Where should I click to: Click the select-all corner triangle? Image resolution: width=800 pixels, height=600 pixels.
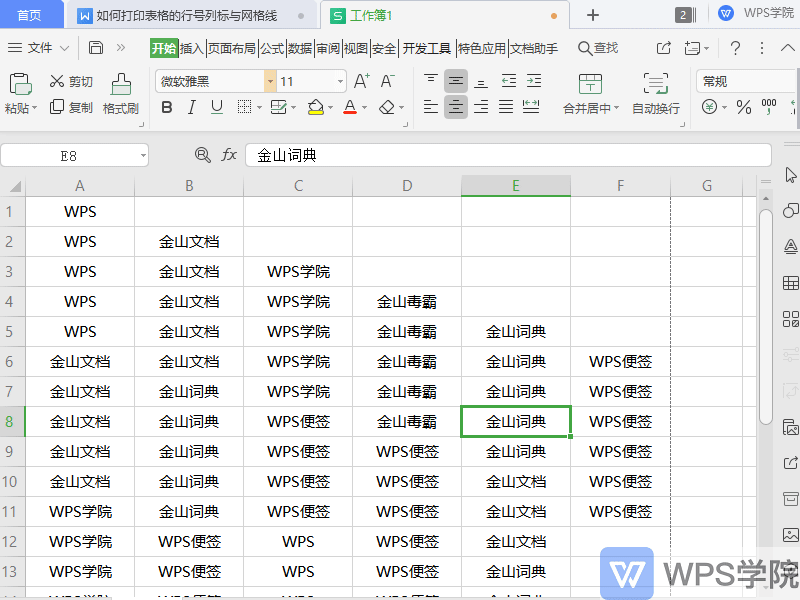point(14,186)
